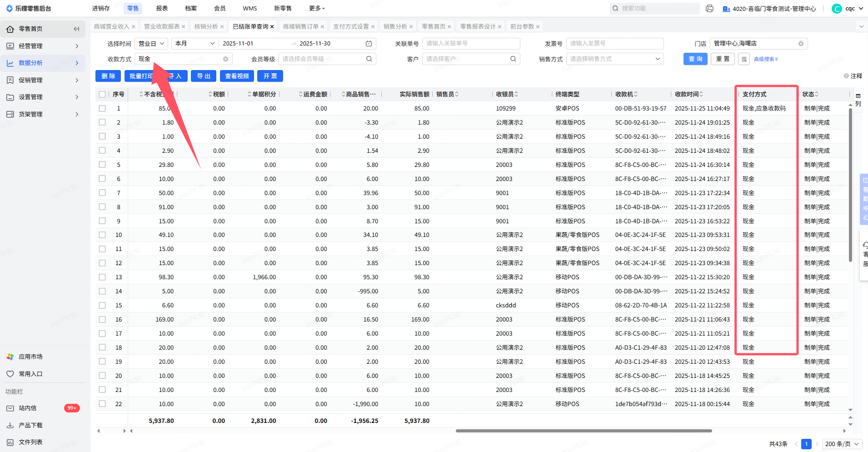Click the 查询 search button
The height and width of the screenshot is (452, 868).
(695, 59)
